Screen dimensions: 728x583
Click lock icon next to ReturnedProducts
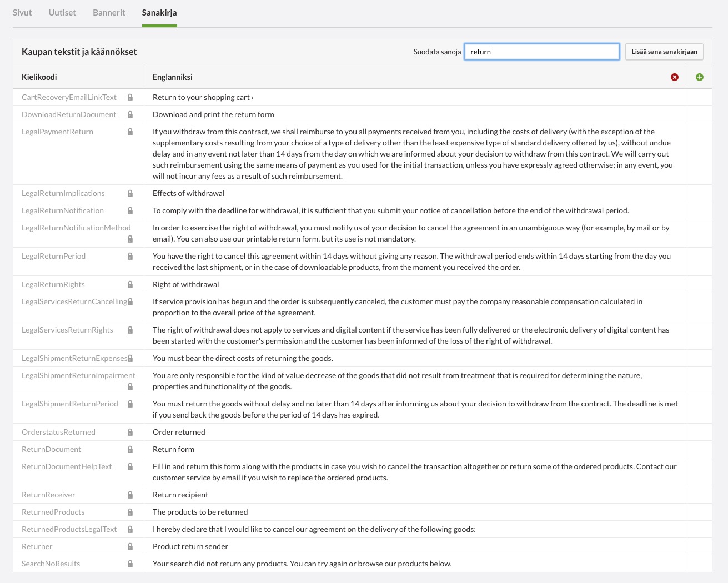(130, 512)
